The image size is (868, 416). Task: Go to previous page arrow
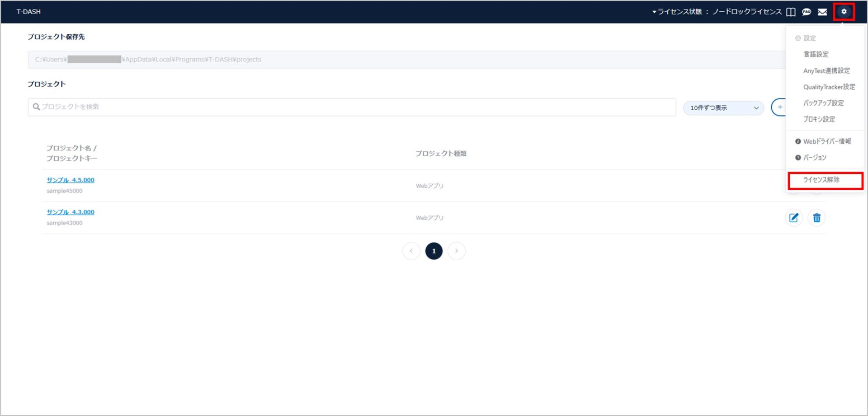(x=411, y=251)
